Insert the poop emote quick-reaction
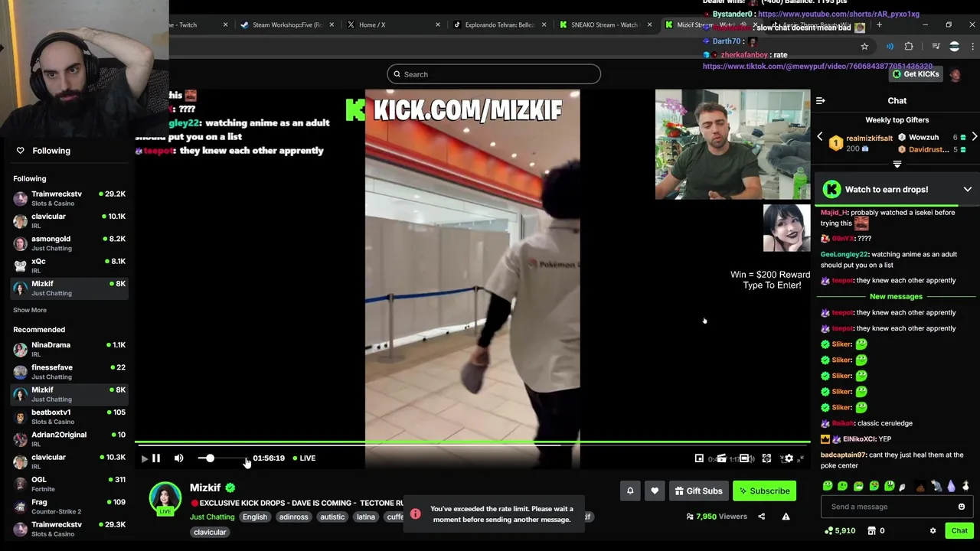 click(x=920, y=486)
